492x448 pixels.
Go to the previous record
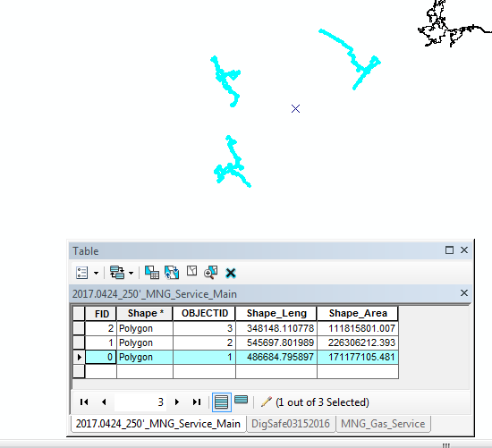(104, 402)
